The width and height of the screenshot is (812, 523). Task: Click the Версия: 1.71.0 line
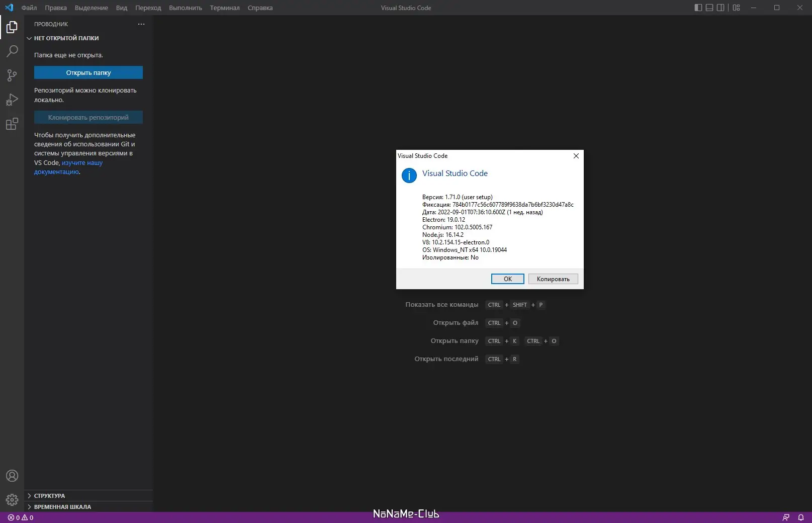point(458,197)
